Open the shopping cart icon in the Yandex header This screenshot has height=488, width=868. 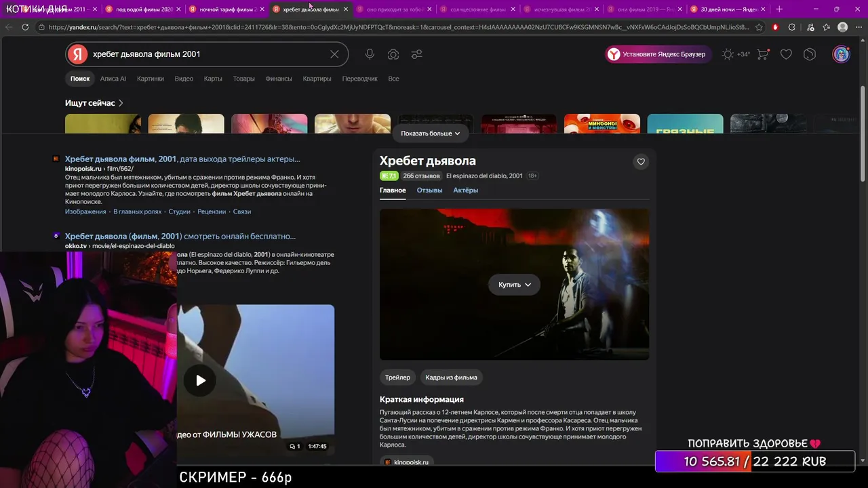point(763,54)
